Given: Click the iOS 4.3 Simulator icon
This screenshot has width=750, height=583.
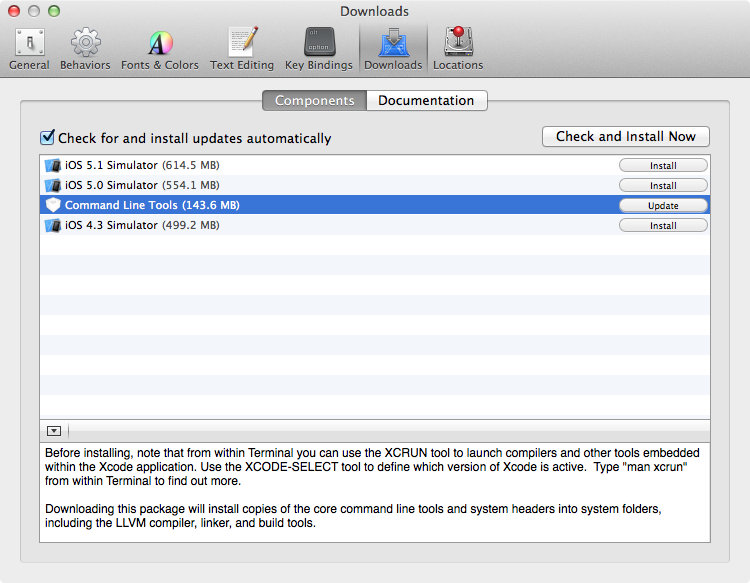Looking at the screenshot, I should click(53, 226).
